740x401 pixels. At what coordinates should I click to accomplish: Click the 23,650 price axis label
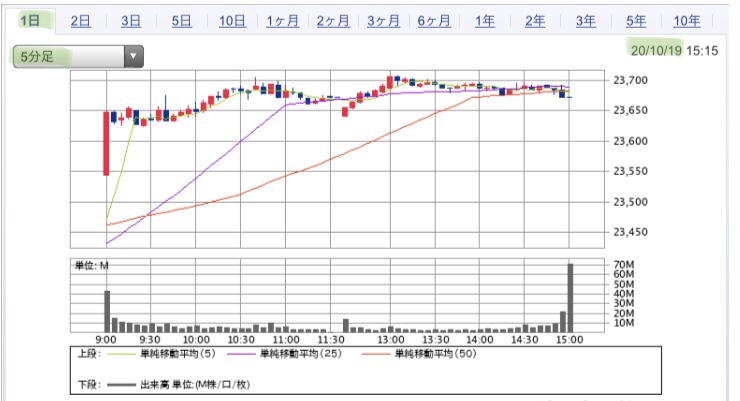(x=631, y=110)
